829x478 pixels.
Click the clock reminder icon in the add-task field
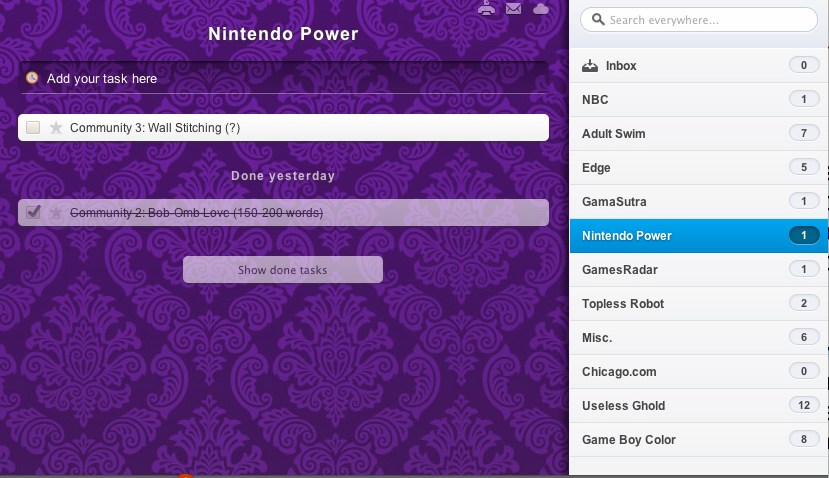32,78
